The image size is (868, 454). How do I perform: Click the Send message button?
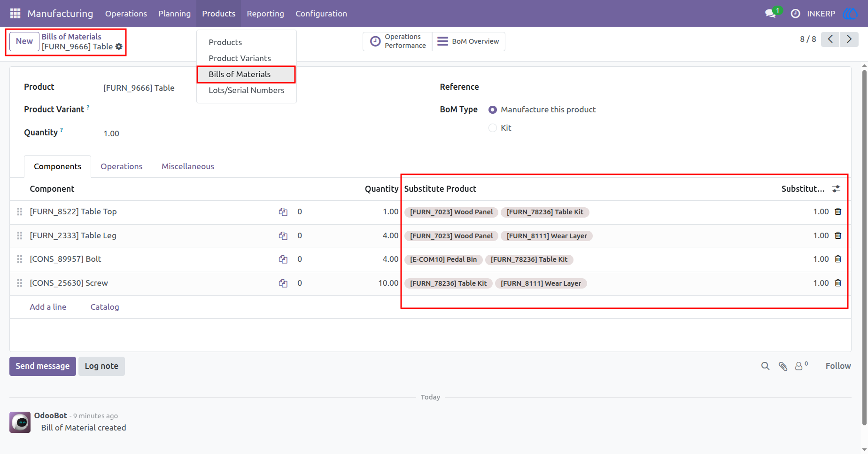[x=43, y=366]
